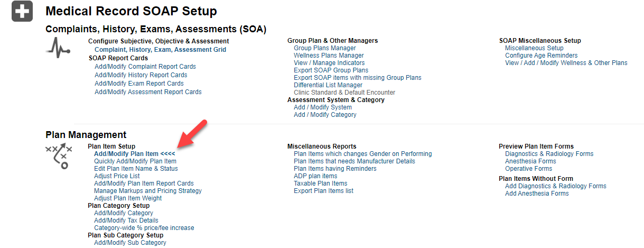Click the Plan Management playbook strategy icon

58,155
